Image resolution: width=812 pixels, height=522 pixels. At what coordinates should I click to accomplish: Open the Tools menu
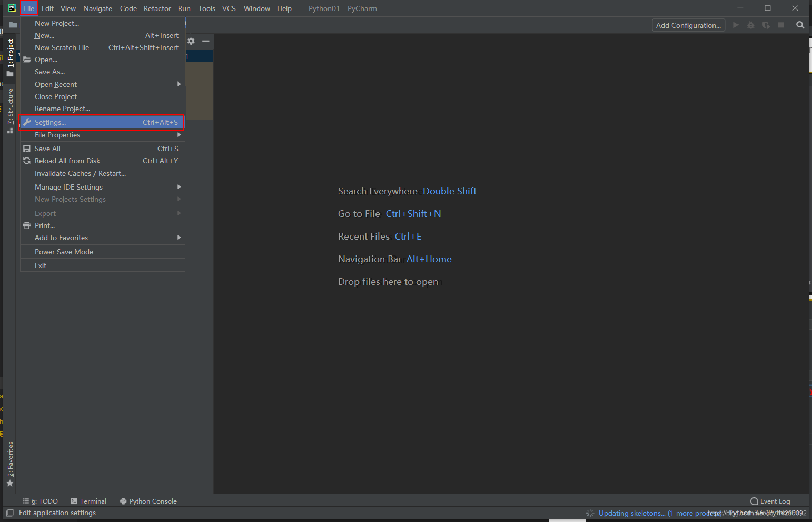(x=206, y=8)
